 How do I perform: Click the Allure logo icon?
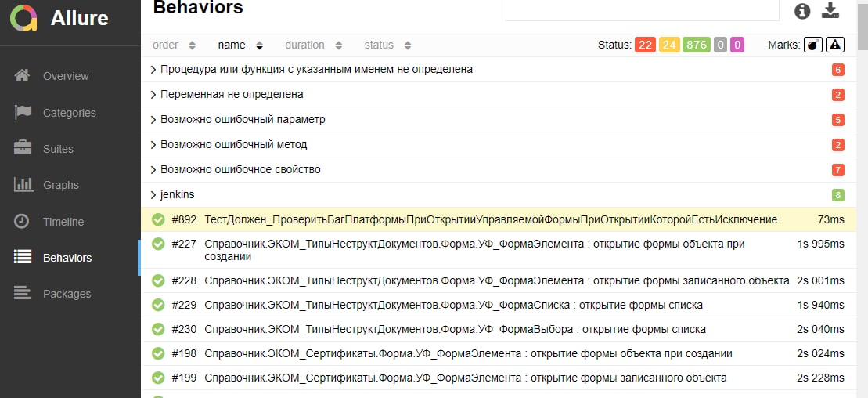[23, 17]
